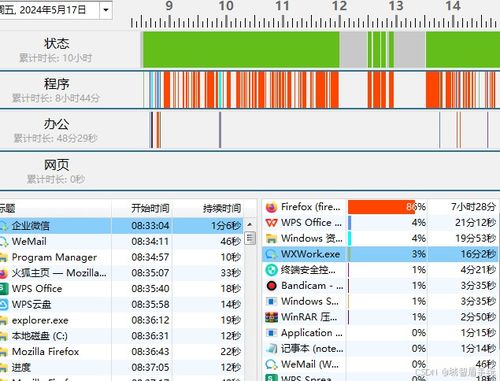Click the 终端安全控 program icon
This screenshot has width=500, height=381.
[271, 270]
